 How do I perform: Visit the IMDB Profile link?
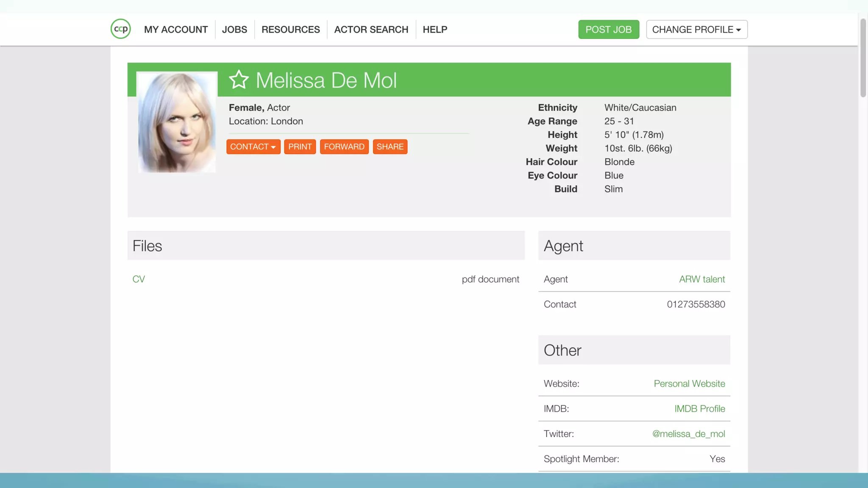click(x=699, y=409)
